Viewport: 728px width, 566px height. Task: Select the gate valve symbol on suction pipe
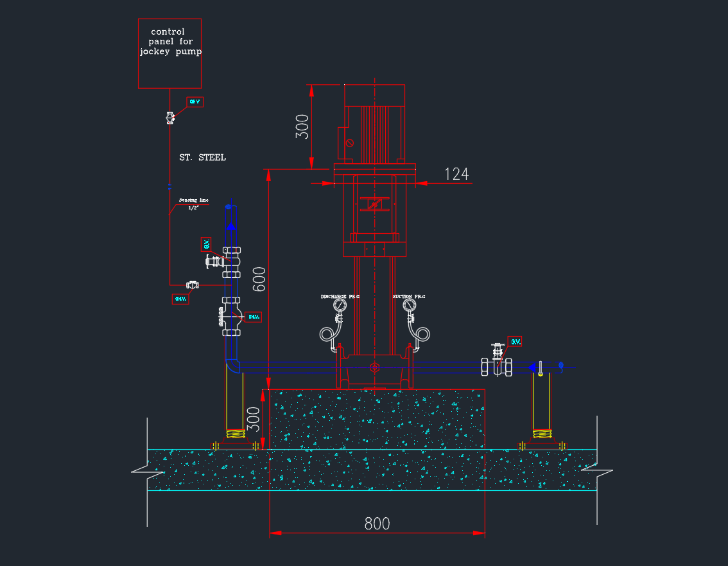click(496, 364)
